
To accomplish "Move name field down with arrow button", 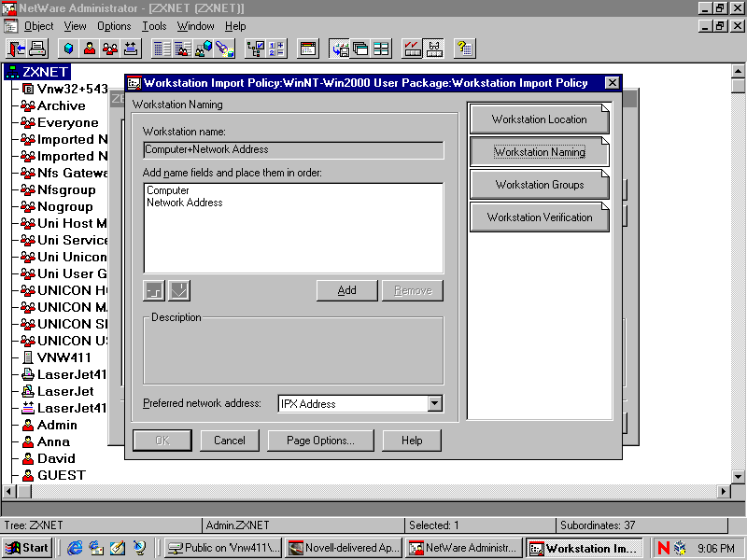I will [179, 290].
